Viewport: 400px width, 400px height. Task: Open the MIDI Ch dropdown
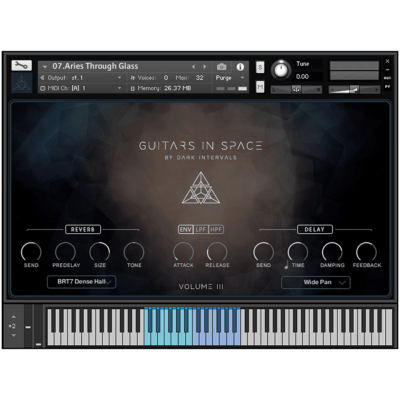tap(81, 88)
